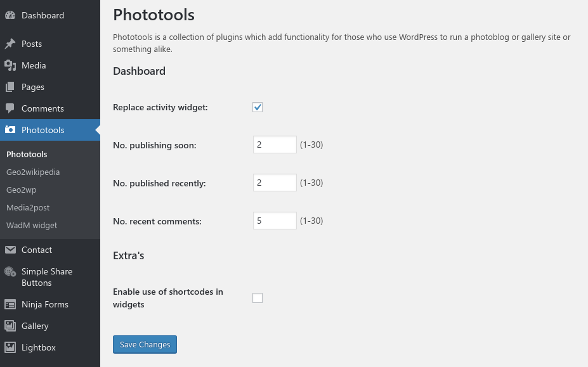The width and height of the screenshot is (588, 367).
Task: Focus the No. publishing soon field
Action: pyautogui.click(x=275, y=145)
